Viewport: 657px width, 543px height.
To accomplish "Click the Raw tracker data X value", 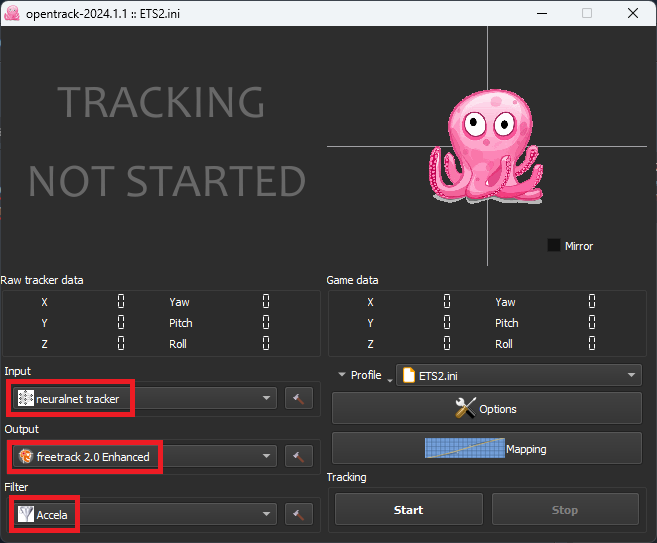I will [121, 301].
